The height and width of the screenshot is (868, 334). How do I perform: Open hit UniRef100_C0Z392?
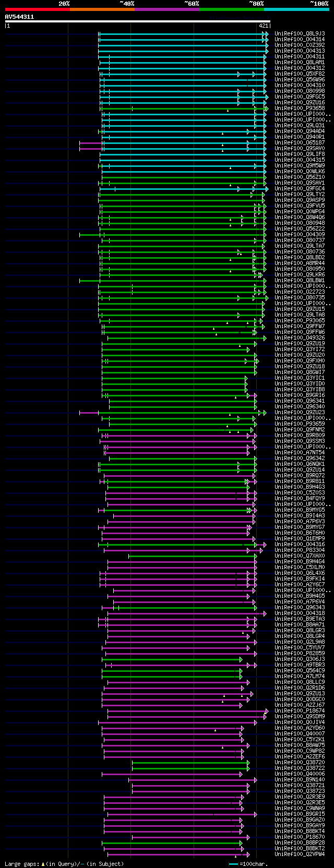tap(300, 45)
